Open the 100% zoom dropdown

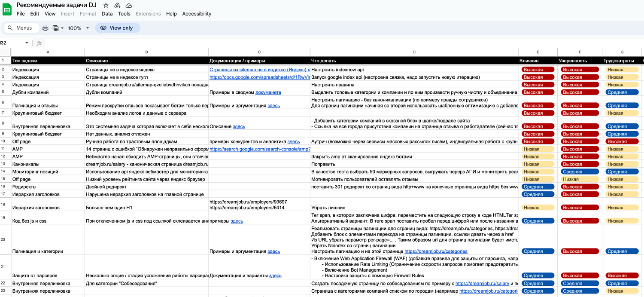coord(79,28)
